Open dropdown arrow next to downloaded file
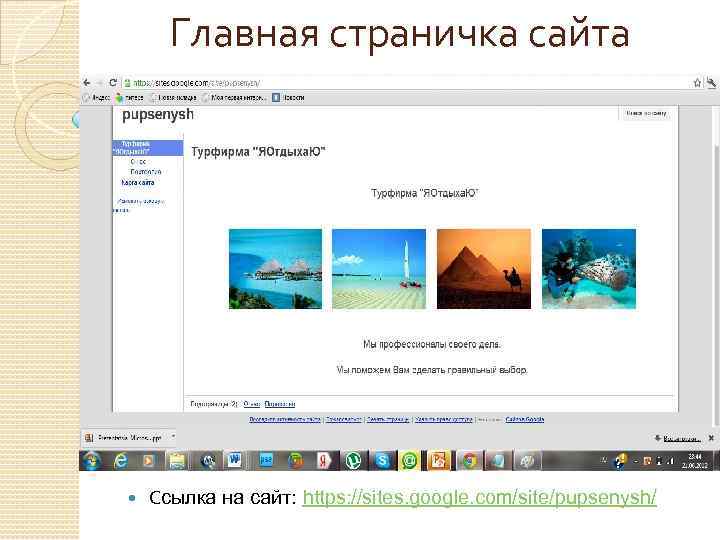Viewport: 720px width, 540px height. 173,437
